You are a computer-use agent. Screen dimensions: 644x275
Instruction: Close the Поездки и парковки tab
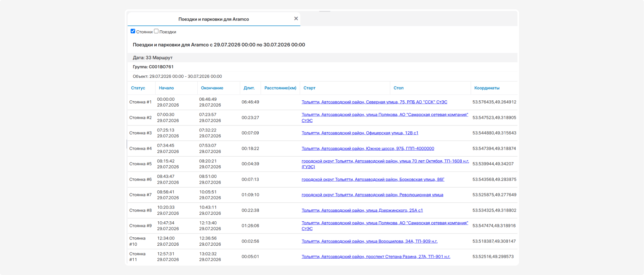click(x=296, y=18)
